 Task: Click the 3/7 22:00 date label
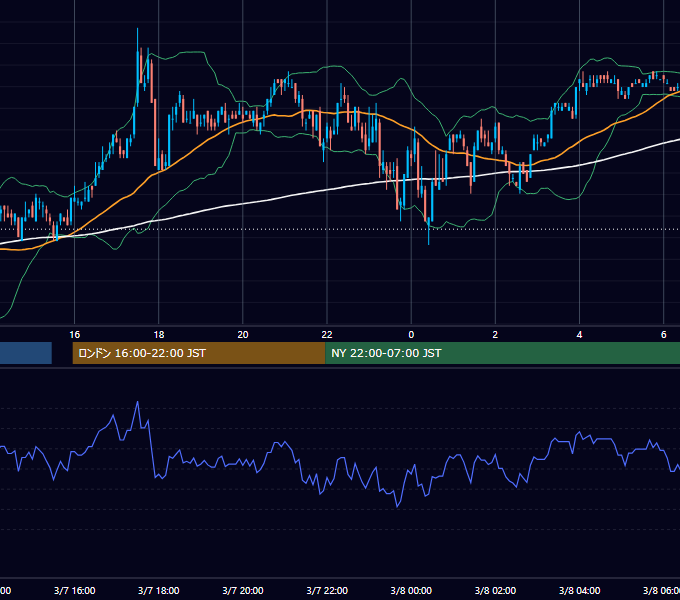[x=327, y=590]
